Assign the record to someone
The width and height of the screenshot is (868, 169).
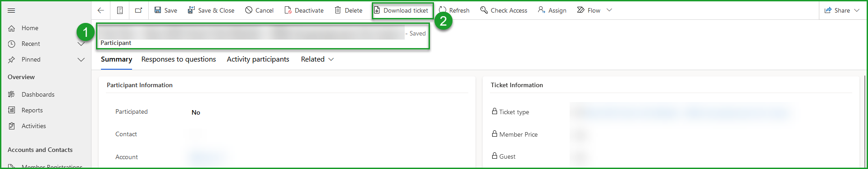tap(552, 10)
